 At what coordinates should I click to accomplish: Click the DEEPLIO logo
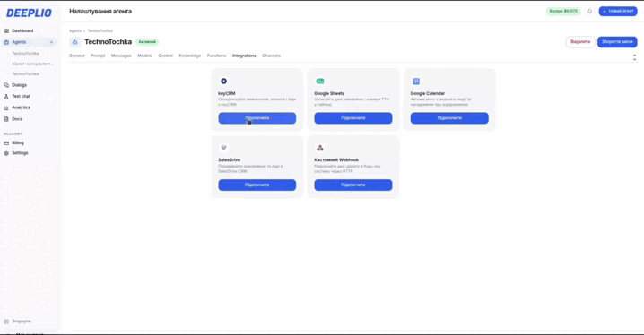pyautogui.click(x=29, y=13)
